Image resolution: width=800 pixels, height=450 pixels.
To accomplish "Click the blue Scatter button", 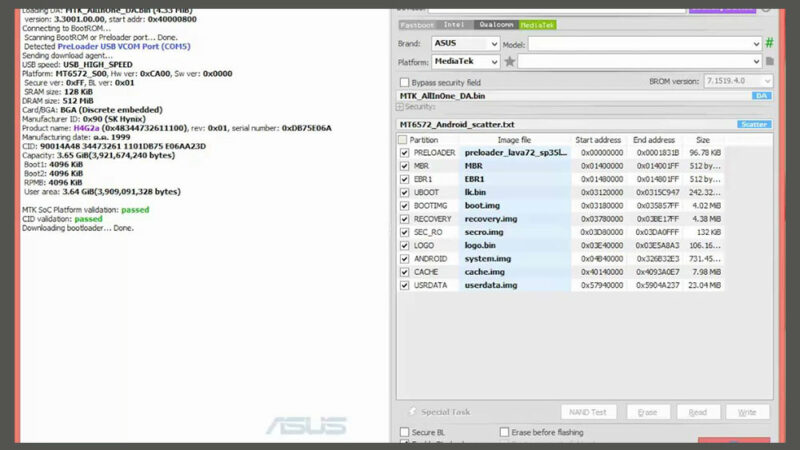I will point(754,124).
